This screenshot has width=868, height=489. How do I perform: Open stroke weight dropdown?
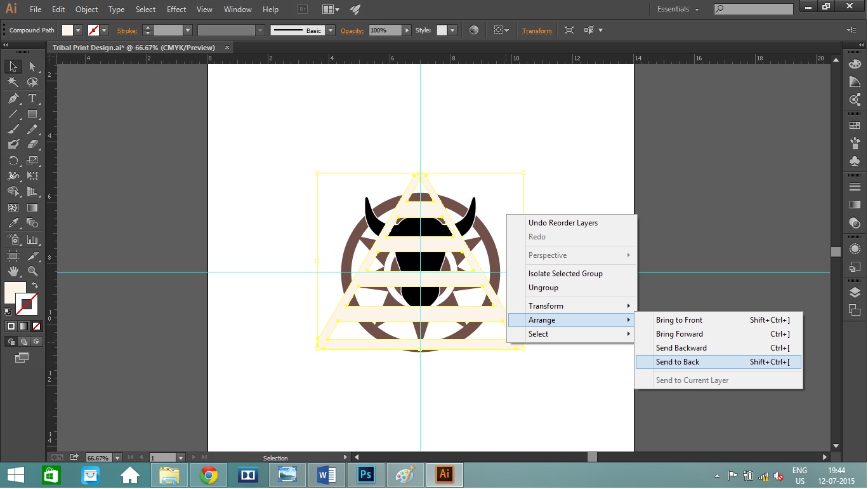pyautogui.click(x=188, y=30)
